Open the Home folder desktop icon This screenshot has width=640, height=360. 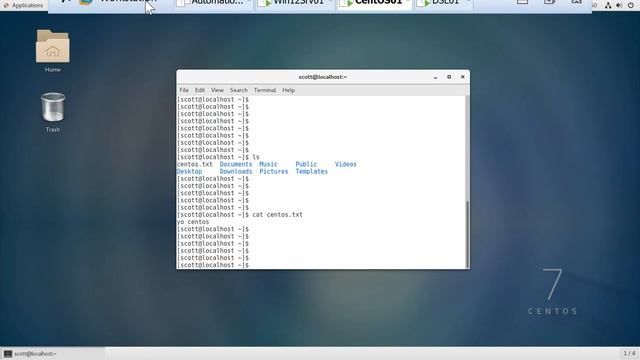pos(53,51)
